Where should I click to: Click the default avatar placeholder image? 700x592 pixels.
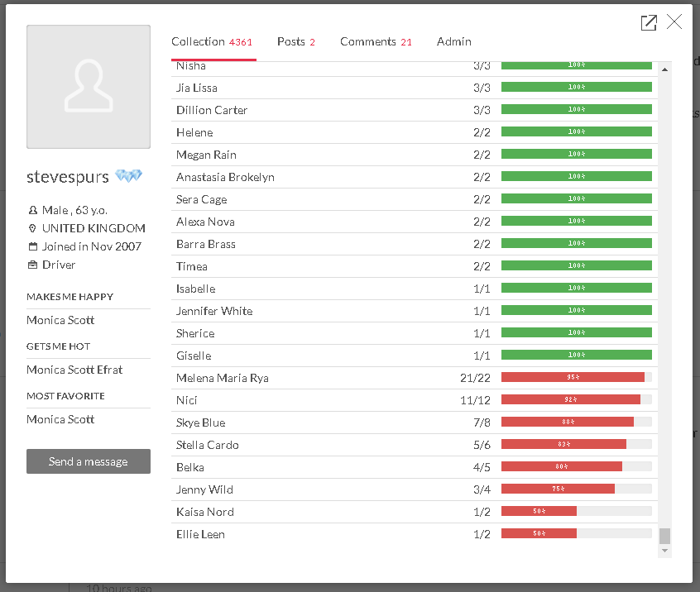[x=89, y=87]
